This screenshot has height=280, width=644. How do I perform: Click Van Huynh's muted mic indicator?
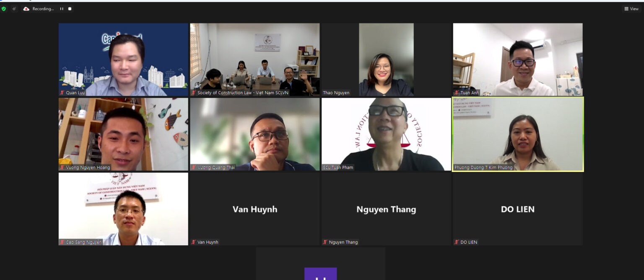194,242
